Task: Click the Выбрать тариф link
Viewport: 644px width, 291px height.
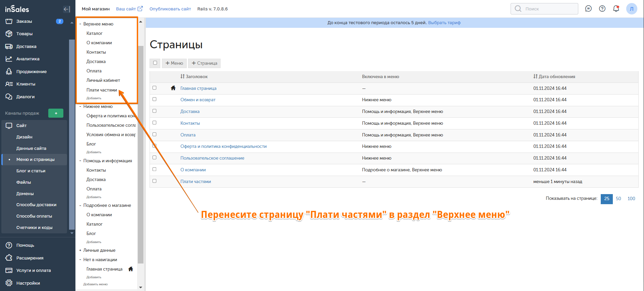Action: (x=444, y=23)
